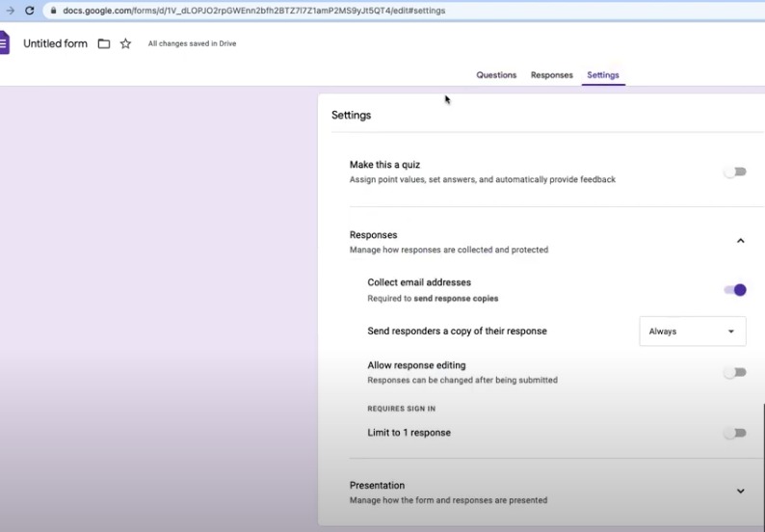Collapse the Responses section chevron

pos(740,241)
